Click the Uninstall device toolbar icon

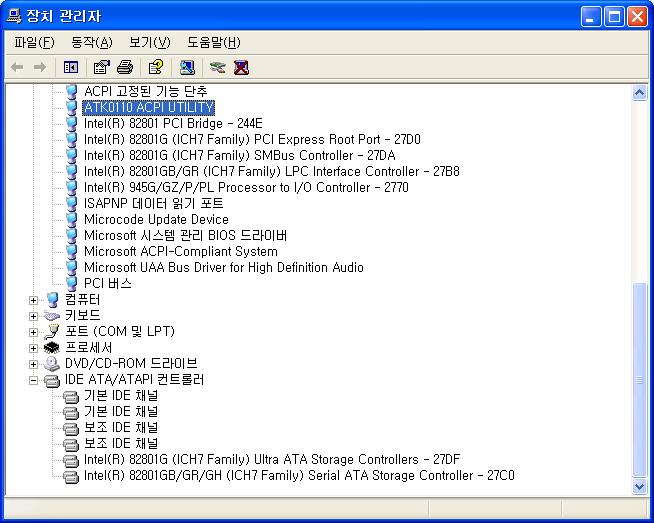click(x=241, y=67)
